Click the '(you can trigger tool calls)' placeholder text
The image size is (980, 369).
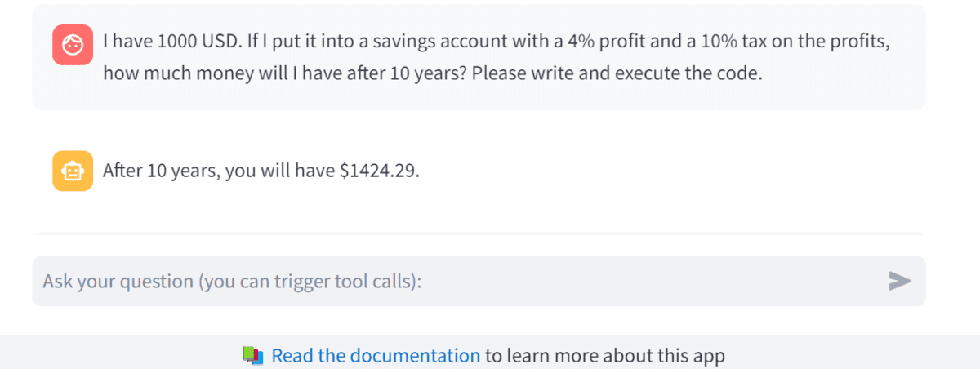click(x=310, y=282)
